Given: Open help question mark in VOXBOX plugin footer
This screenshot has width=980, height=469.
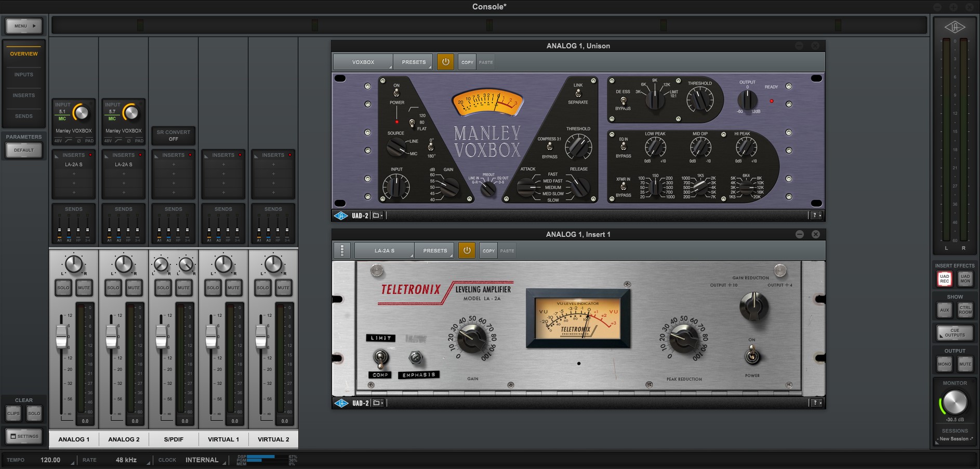Looking at the screenshot, I should 816,216.
